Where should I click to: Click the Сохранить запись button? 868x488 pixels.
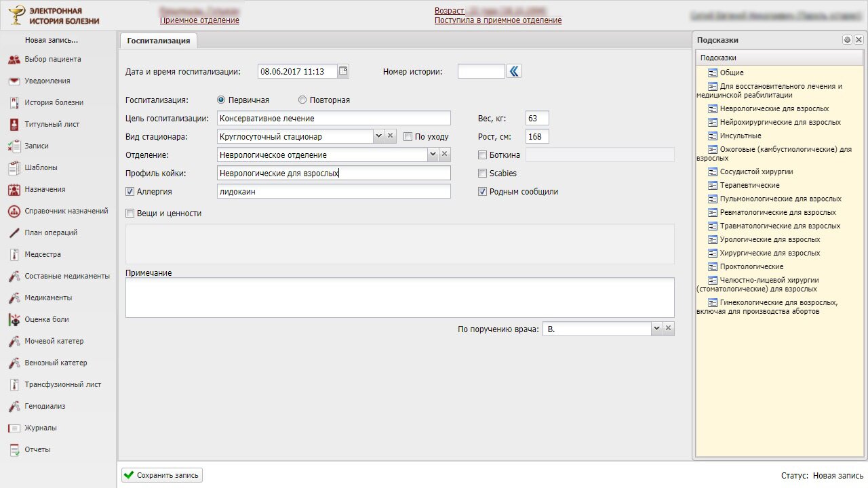(162, 475)
